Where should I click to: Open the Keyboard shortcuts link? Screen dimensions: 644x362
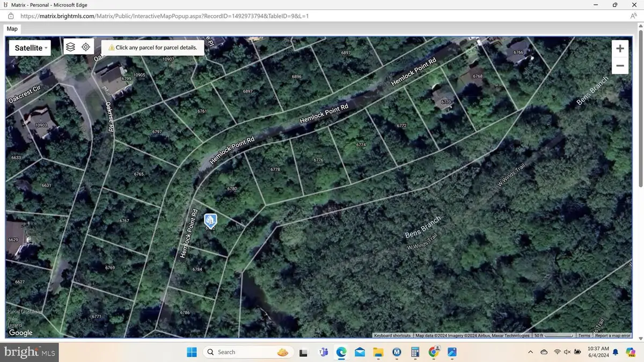point(392,336)
